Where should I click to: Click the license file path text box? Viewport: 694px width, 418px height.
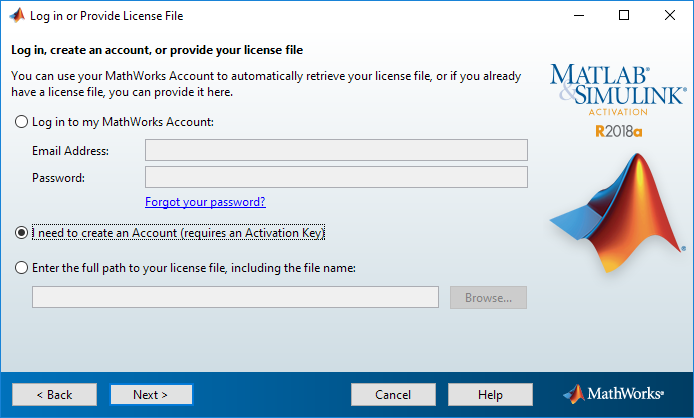(235, 297)
